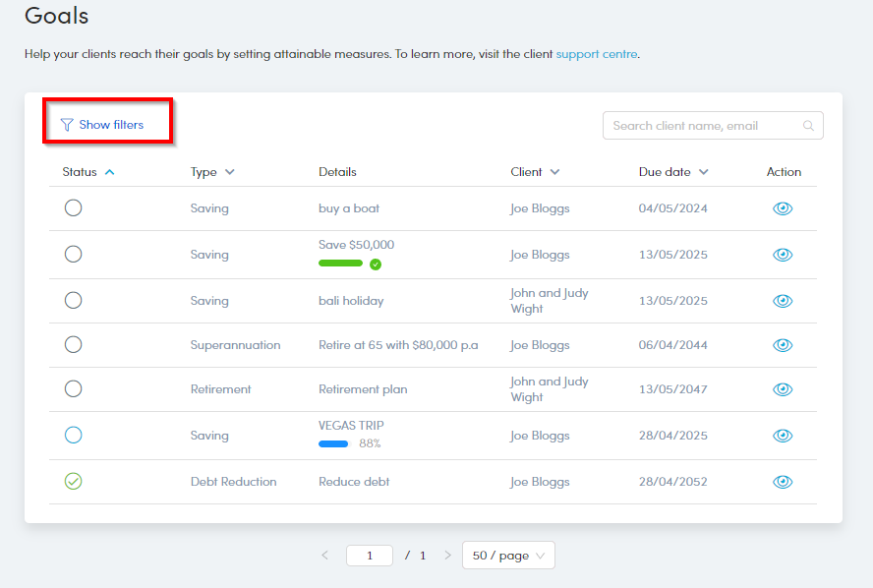The image size is (873, 588).
Task: Toggle status circle for Superannuation goal
Action: pyautogui.click(x=73, y=344)
